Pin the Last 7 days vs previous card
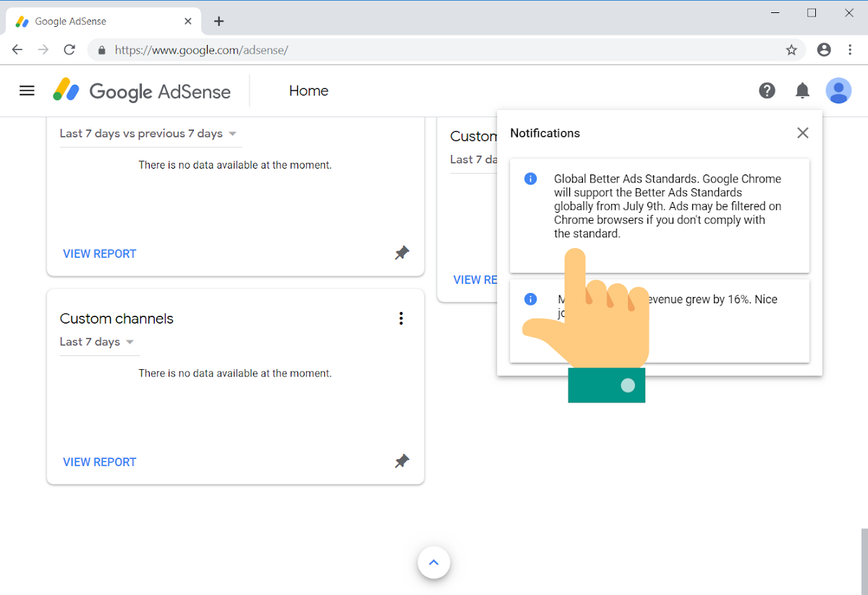The width and height of the screenshot is (868, 595). [402, 253]
